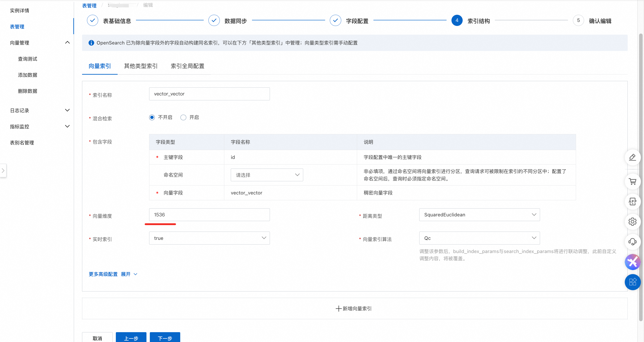
Task: Switch to the 其他类型索引 tab
Action: 141,66
